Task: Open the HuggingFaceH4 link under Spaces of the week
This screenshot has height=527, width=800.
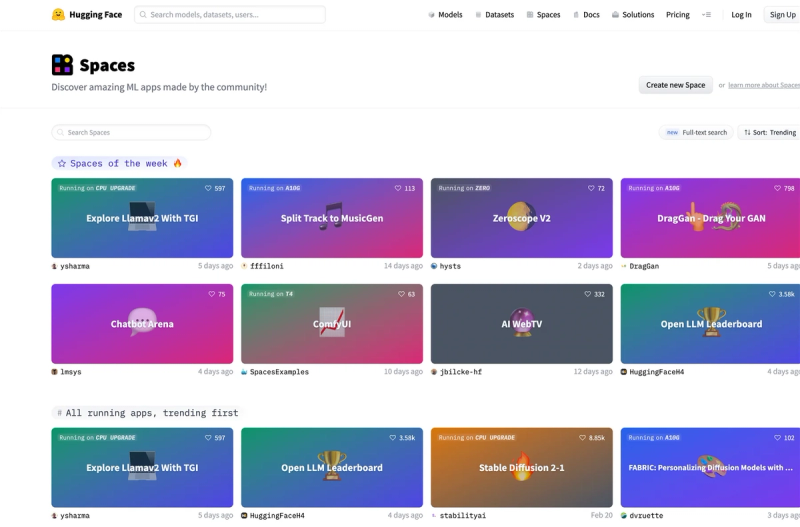Action: pos(657,372)
